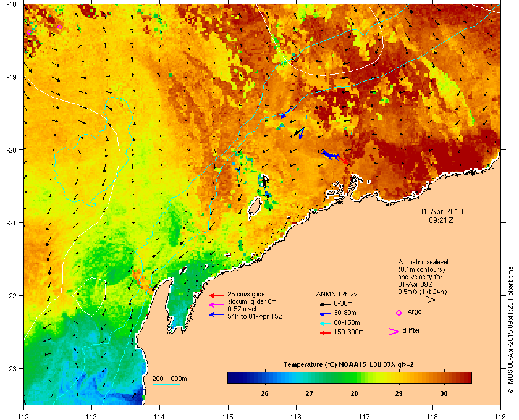Click longitude axis label 112
The image size is (519, 420).
pos(24,417)
